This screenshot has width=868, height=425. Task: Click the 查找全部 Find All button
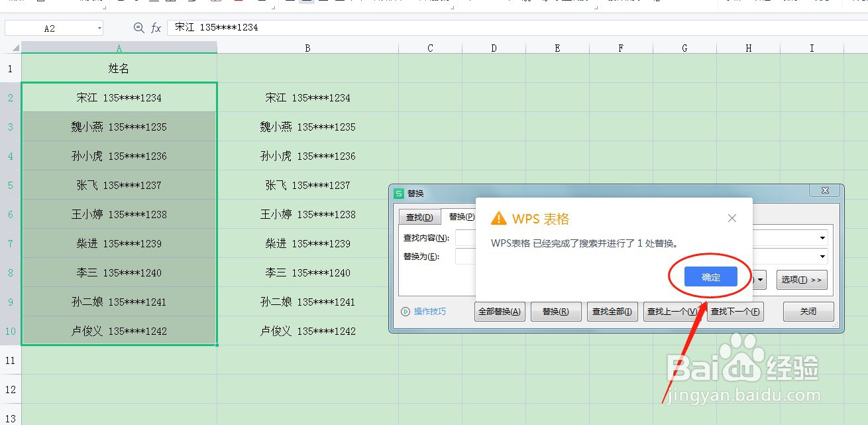[612, 311]
